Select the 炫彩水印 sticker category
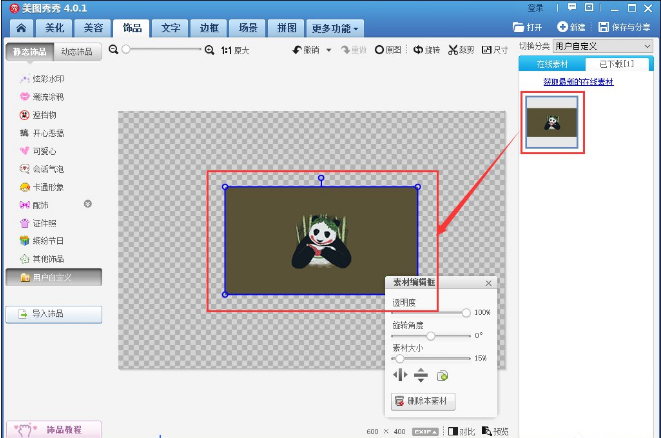Image resolution: width=661 pixels, height=438 pixels. coord(42,79)
